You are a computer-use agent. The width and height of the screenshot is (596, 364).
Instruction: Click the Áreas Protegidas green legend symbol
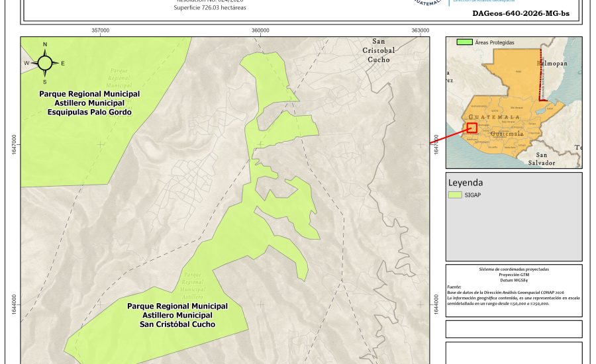pos(465,42)
